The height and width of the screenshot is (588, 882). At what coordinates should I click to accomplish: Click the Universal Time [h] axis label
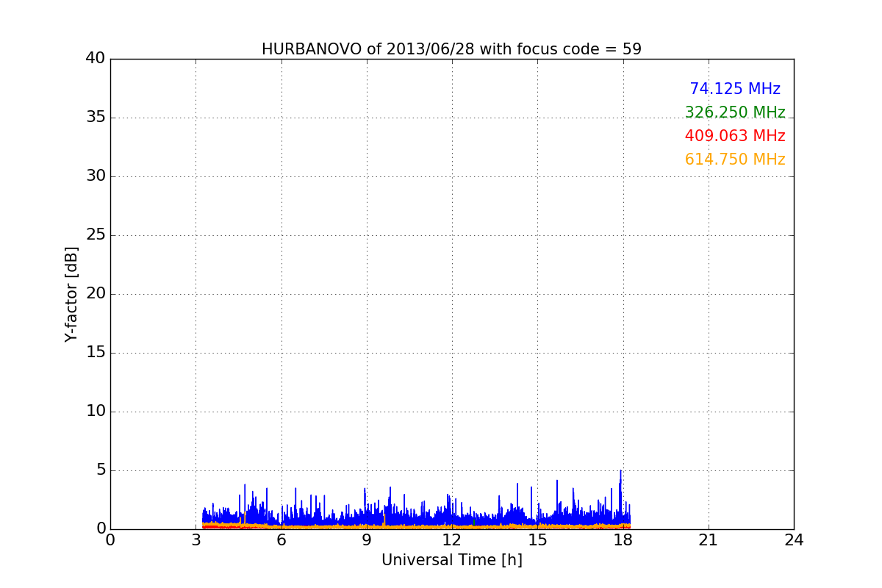(x=452, y=560)
